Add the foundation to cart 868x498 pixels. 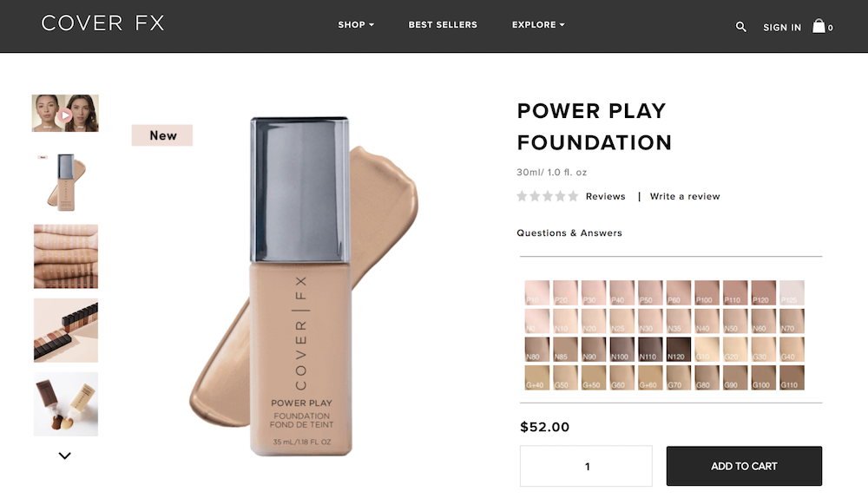pos(744,466)
